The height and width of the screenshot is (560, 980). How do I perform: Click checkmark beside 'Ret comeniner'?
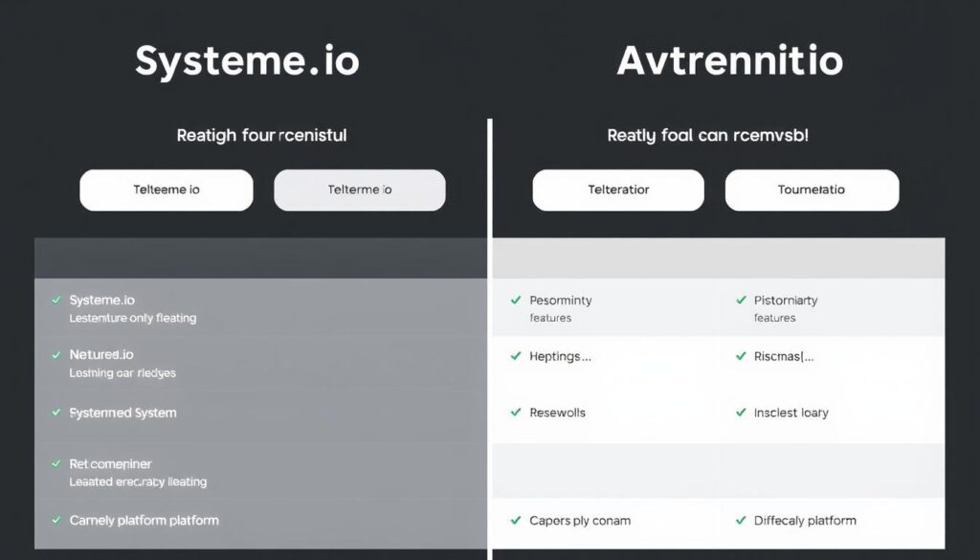coord(56,463)
